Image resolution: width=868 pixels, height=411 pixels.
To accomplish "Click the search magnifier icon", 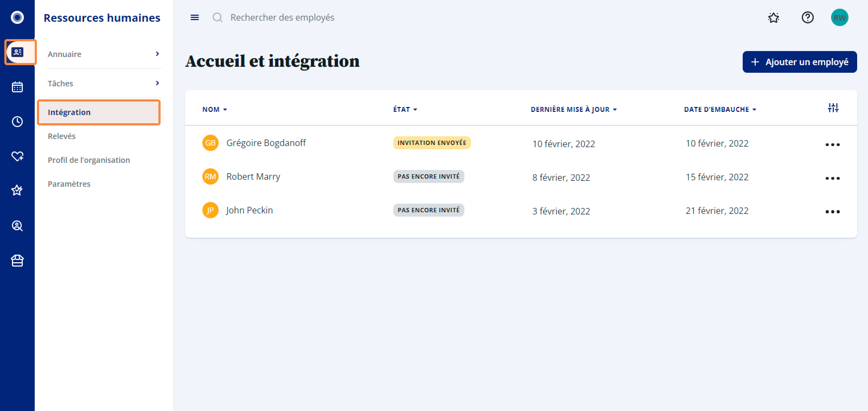I will [218, 17].
